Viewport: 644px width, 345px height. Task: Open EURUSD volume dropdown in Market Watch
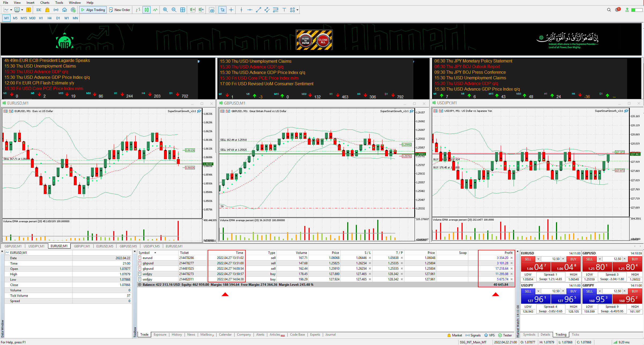tap(538, 259)
